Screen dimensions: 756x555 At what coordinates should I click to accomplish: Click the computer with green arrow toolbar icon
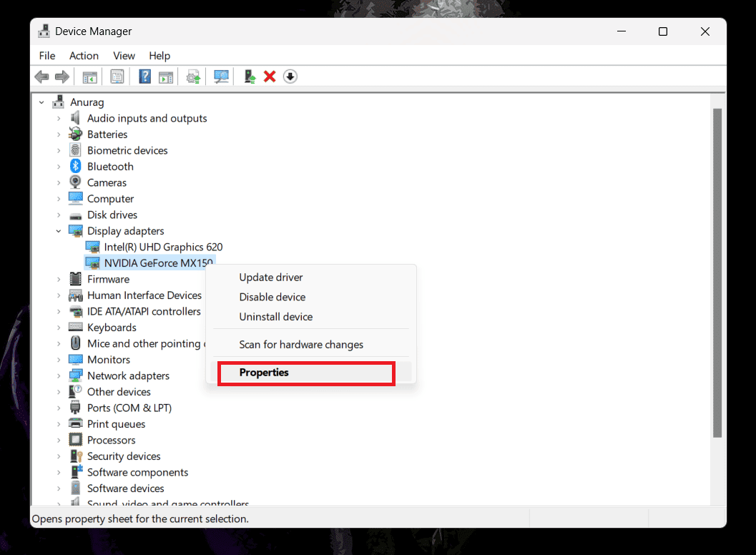250,77
